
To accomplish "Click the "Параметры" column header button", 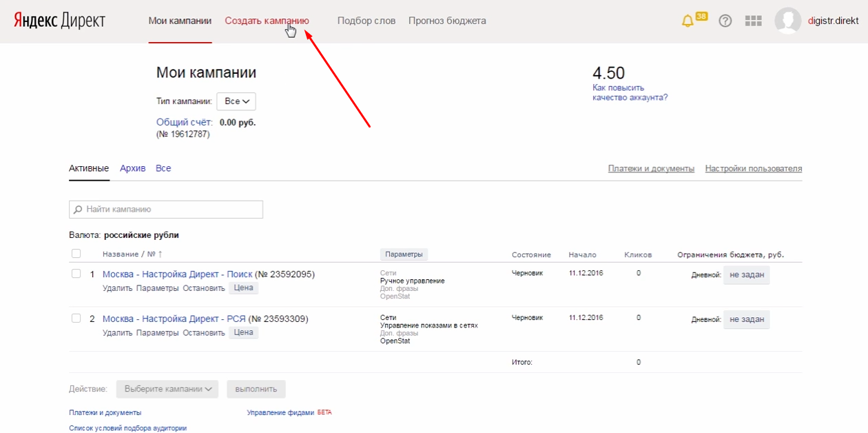I will (404, 254).
